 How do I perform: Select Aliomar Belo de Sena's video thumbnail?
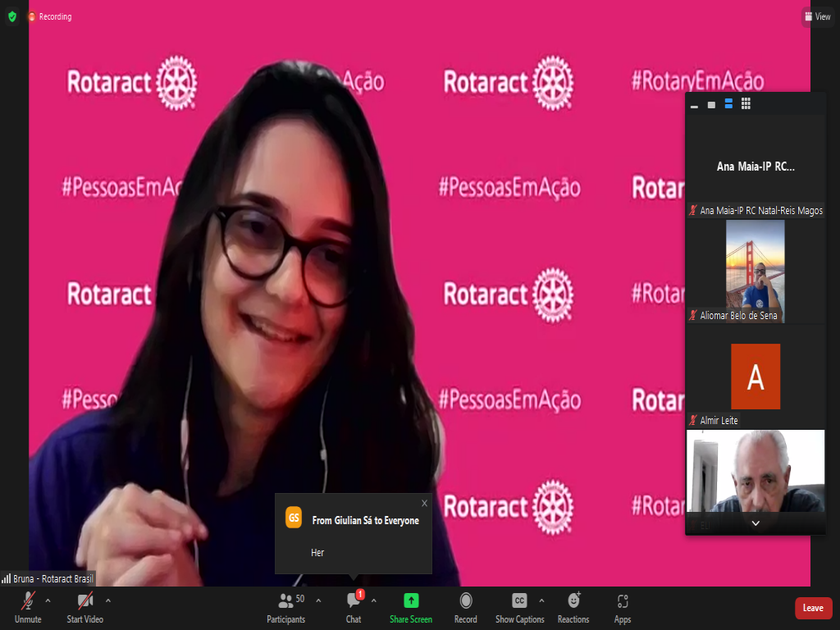click(755, 270)
